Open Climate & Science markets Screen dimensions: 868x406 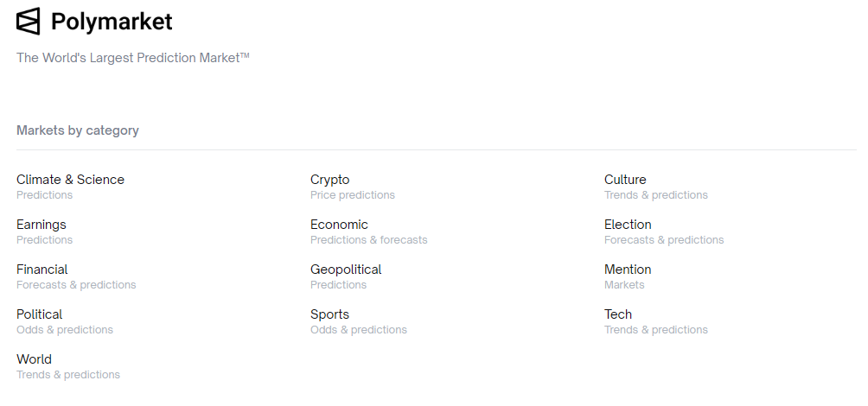(x=70, y=180)
